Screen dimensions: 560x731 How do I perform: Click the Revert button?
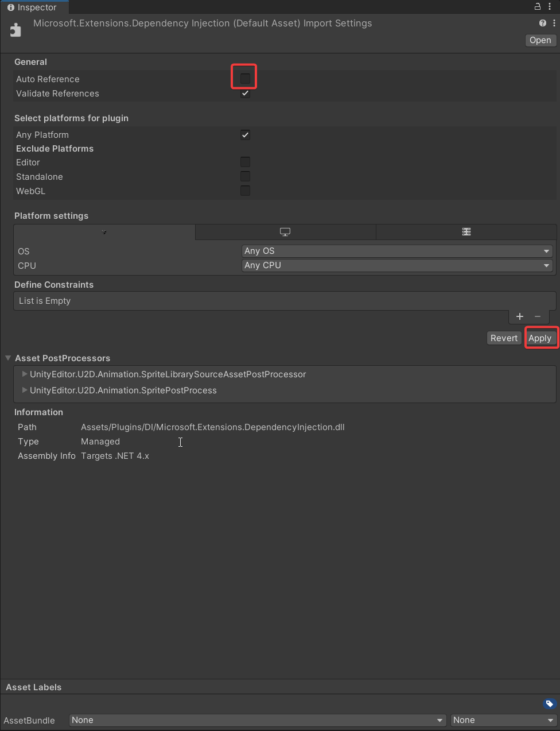tap(504, 338)
